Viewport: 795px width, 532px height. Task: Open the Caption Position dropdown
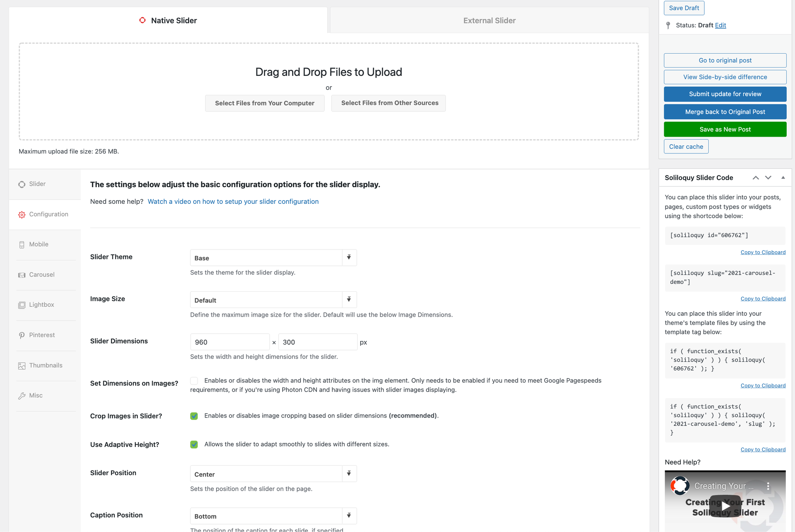tap(273, 516)
